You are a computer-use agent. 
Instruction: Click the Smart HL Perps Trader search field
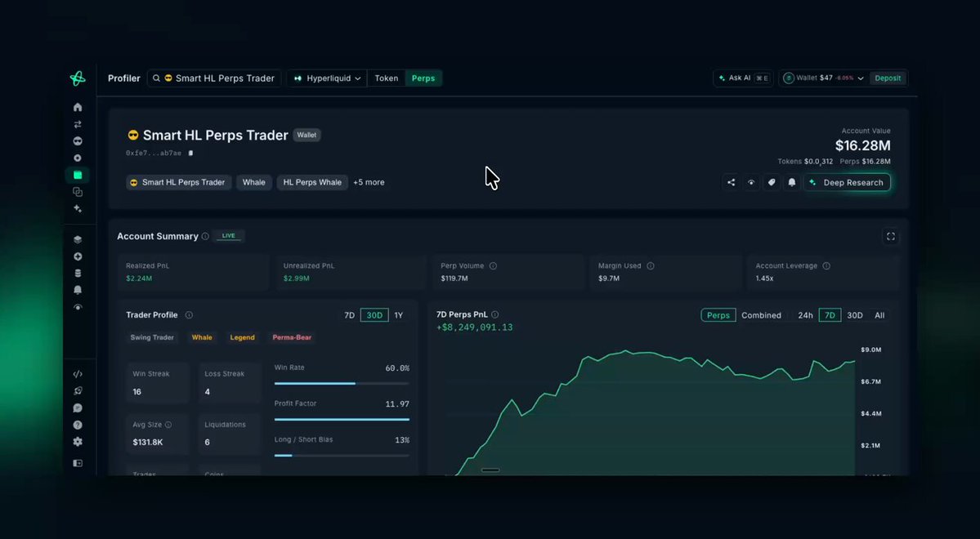pyautogui.click(x=214, y=78)
